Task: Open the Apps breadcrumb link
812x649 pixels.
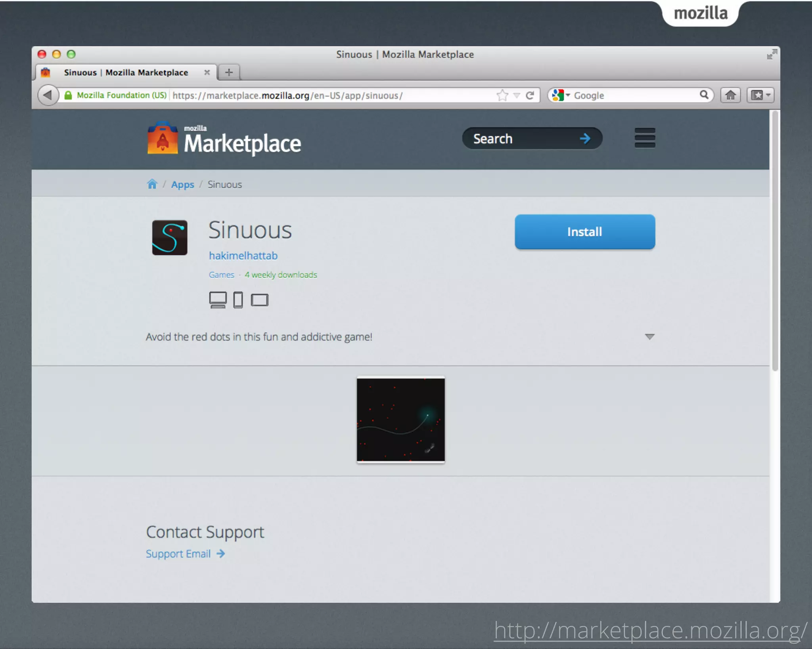Action: 183,185
